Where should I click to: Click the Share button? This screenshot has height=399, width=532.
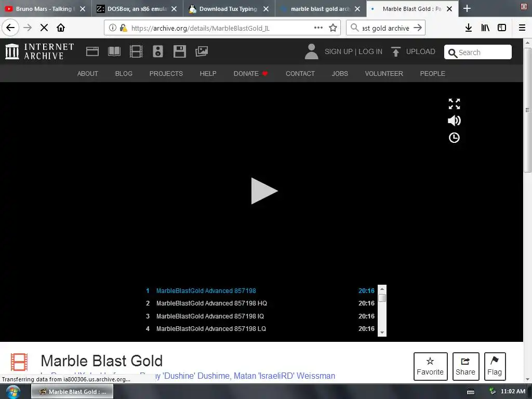pos(465,366)
